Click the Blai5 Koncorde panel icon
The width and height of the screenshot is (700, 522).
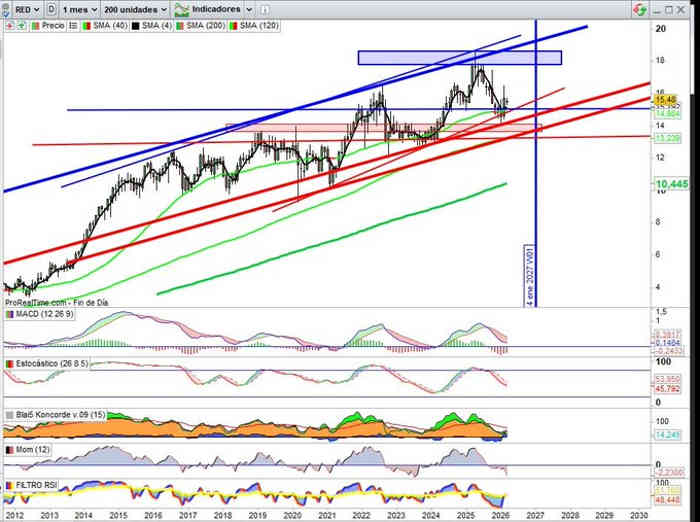(9, 413)
